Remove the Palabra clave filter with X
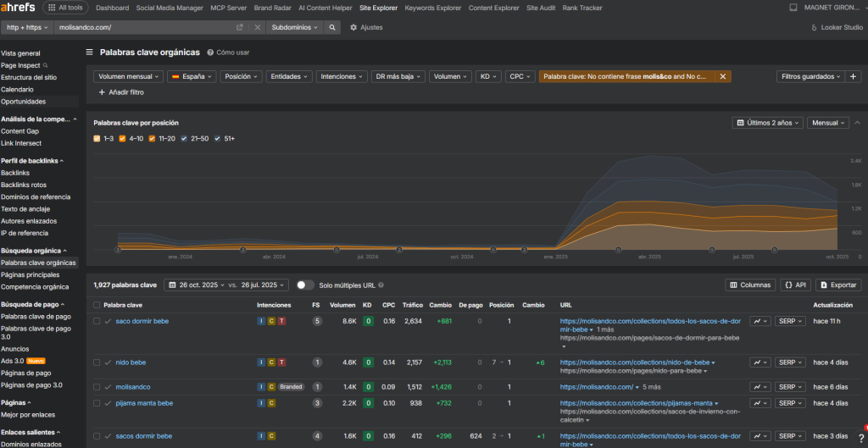 722,76
